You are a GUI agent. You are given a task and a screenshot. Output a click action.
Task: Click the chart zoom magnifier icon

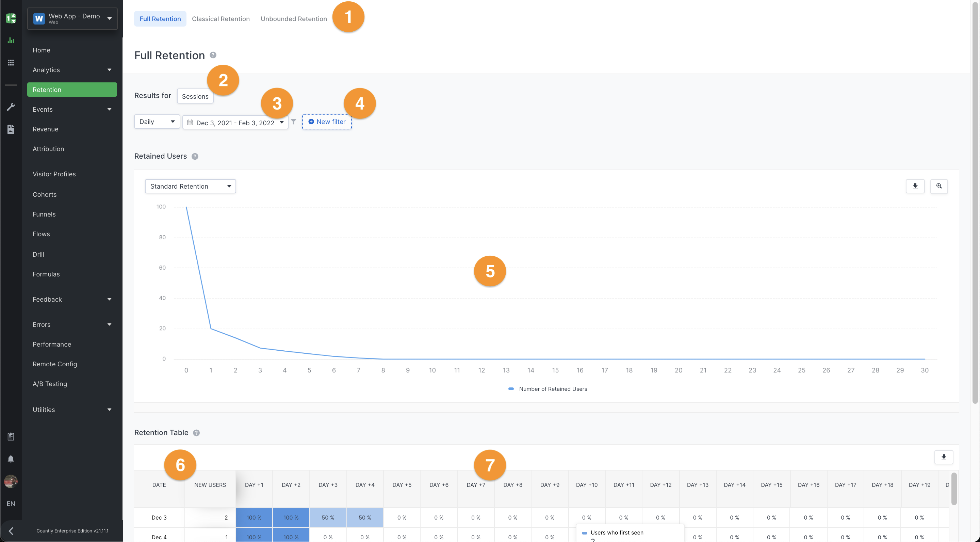[939, 186]
